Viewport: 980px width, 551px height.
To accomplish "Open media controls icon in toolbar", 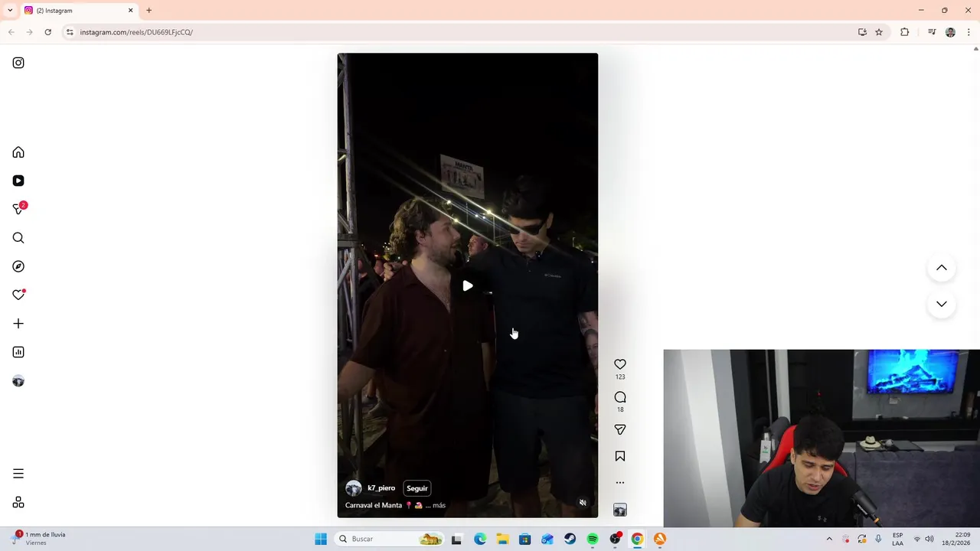I will pos(932,32).
